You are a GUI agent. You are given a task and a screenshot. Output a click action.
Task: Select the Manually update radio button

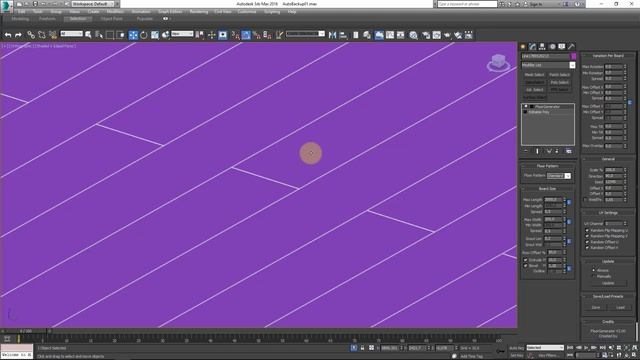(594, 276)
